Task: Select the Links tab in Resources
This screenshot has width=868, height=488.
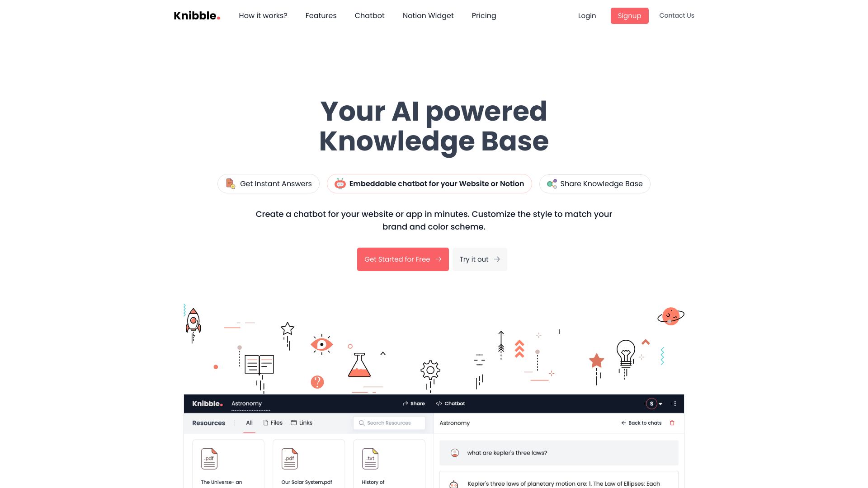Action: point(306,422)
